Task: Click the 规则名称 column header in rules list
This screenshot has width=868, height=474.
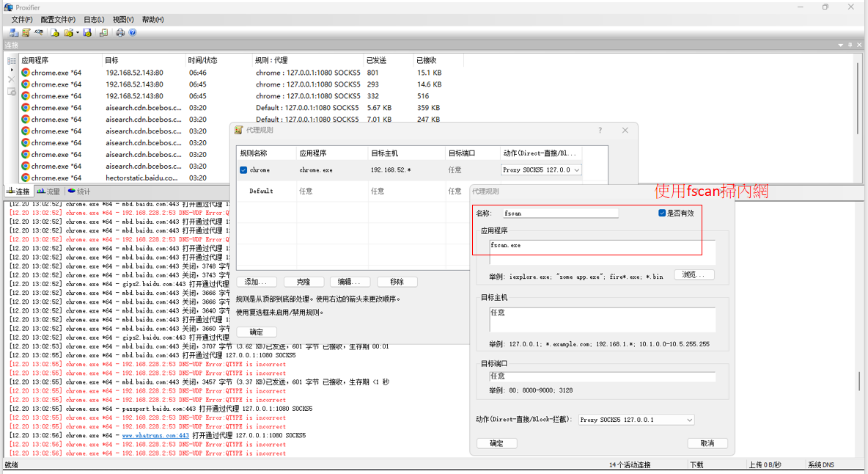Action: [x=266, y=153]
